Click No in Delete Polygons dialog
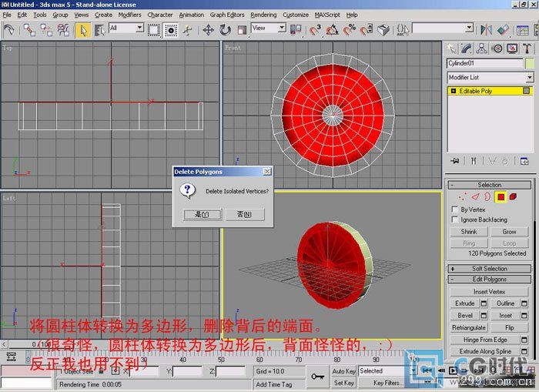The image size is (539, 392). [245, 215]
